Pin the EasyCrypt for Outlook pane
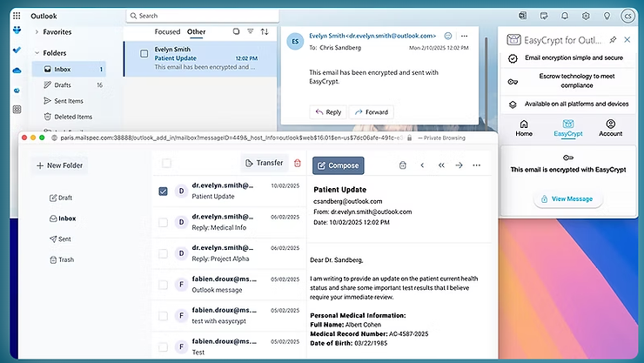Screen dimensions: 644x363 pyautogui.click(x=613, y=39)
